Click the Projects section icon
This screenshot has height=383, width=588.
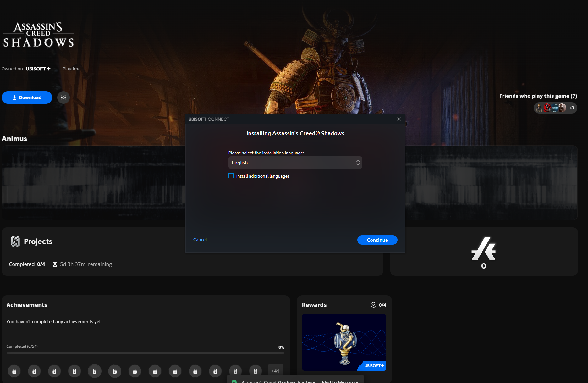[x=15, y=241]
